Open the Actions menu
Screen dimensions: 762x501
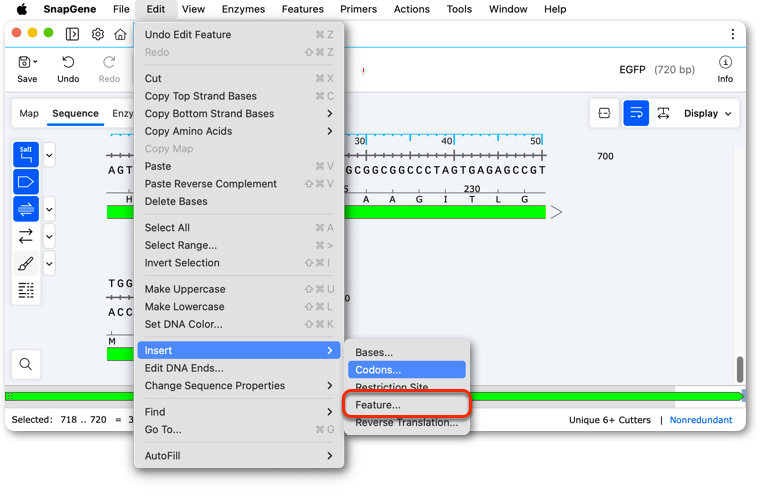pyautogui.click(x=412, y=9)
